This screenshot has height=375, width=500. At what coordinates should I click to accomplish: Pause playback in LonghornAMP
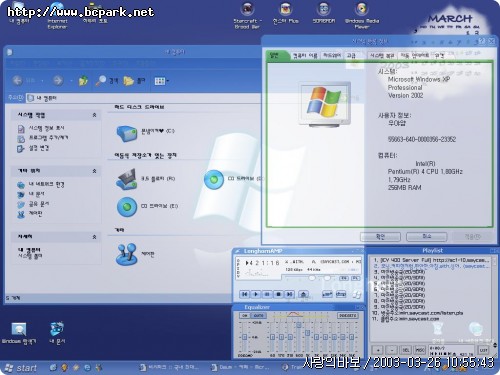pos(267,294)
